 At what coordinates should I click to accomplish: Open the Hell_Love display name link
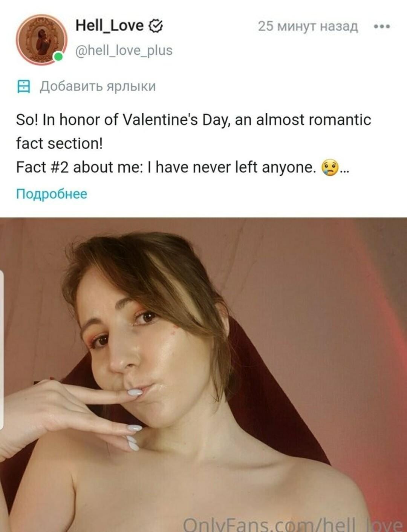(109, 26)
